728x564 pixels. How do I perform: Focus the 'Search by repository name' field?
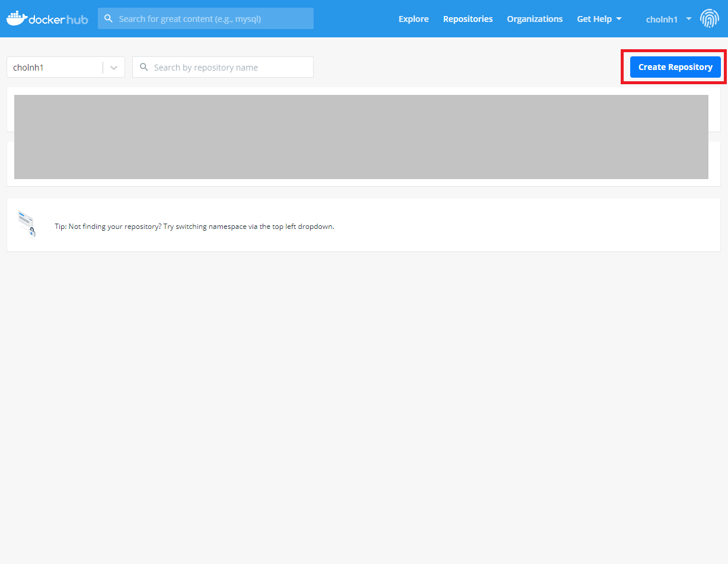pyautogui.click(x=223, y=67)
